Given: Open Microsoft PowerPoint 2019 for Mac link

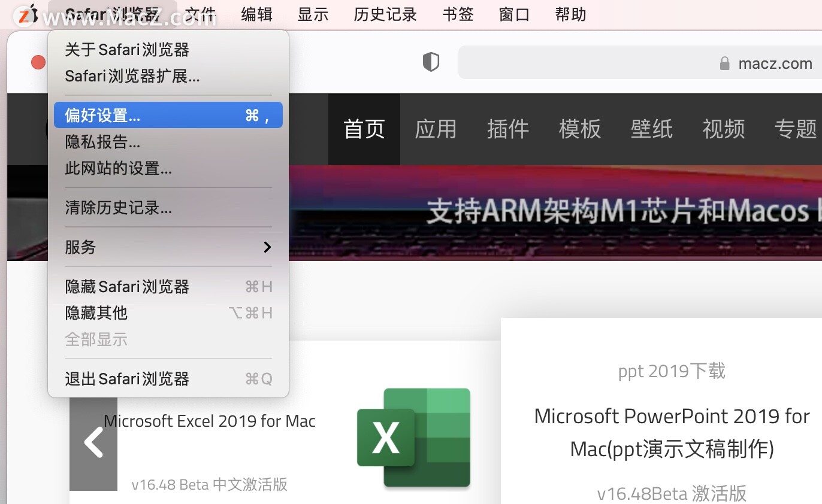Looking at the screenshot, I should tap(672, 432).
